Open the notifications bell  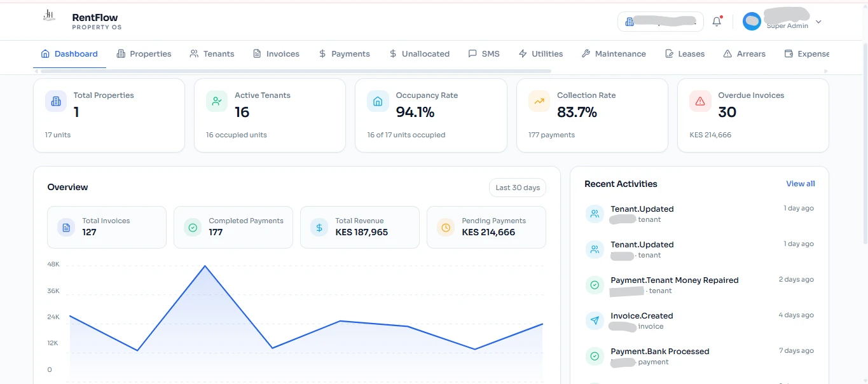717,21
